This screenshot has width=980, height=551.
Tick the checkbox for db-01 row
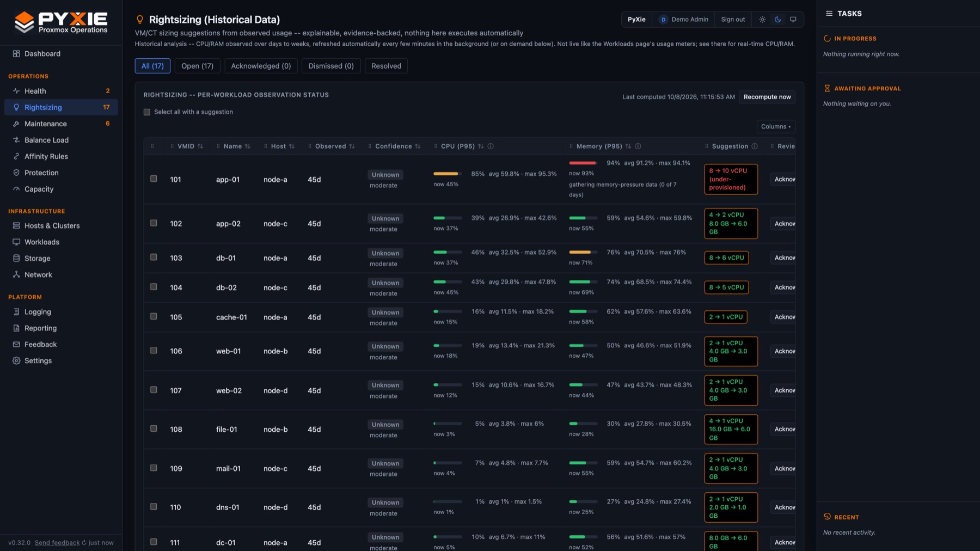(x=154, y=258)
